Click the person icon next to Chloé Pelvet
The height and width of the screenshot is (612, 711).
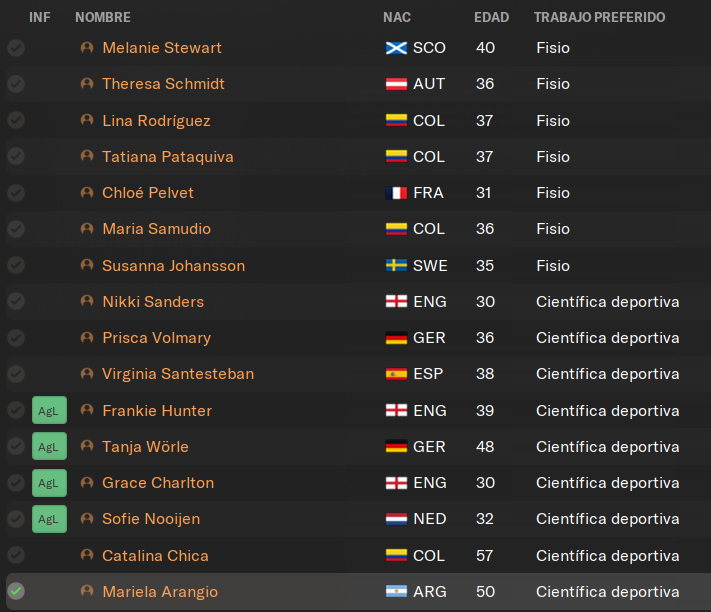point(87,193)
